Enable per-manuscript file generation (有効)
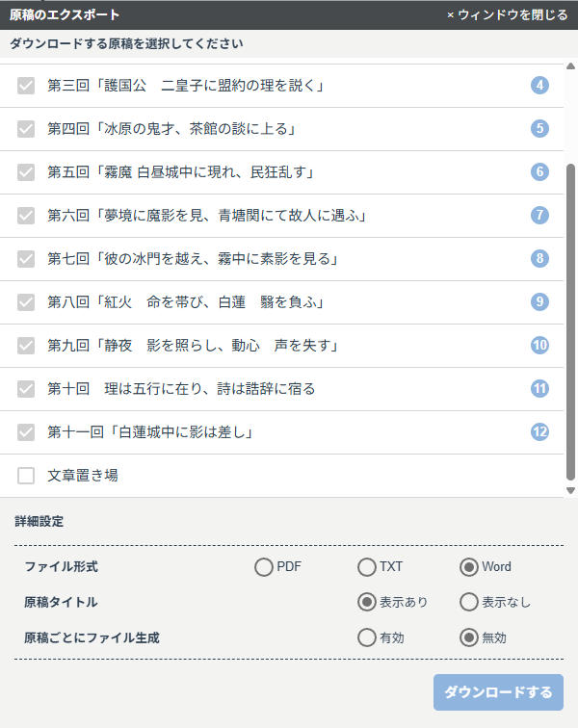 coord(366,637)
